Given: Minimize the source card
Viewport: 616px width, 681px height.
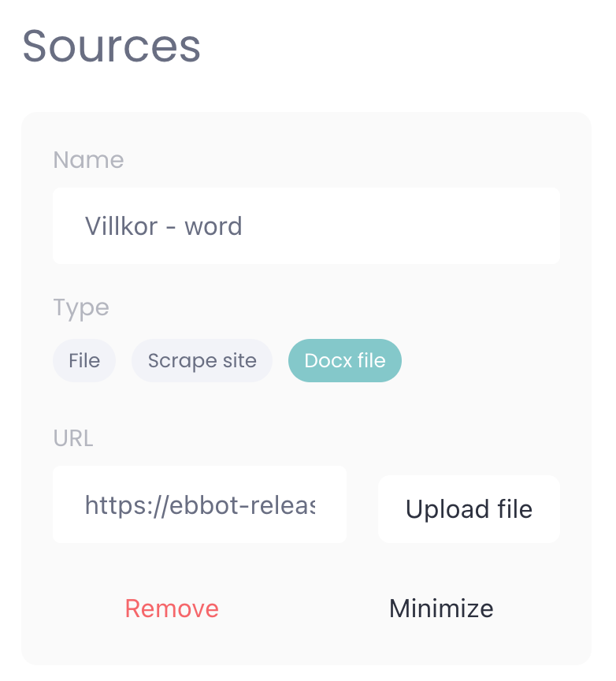Looking at the screenshot, I should 441,608.
